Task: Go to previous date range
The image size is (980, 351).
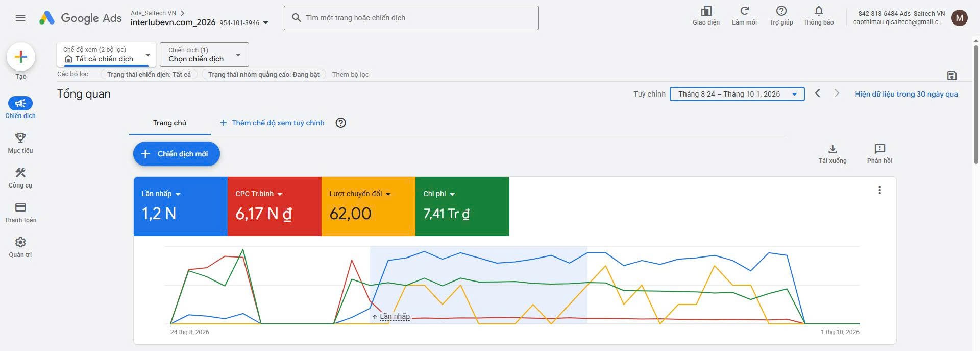Action: [x=818, y=93]
